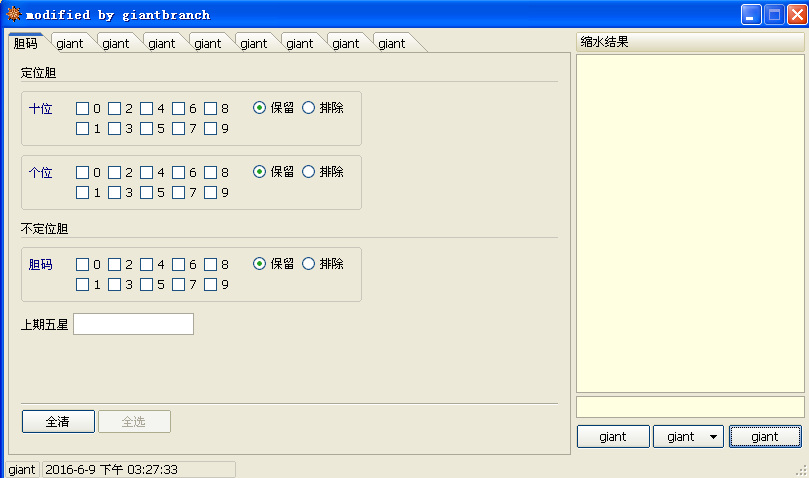Image resolution: width=809 pixels, height=478 pixels.
Task: Click the 十位 group label
Action: [41, 109]
